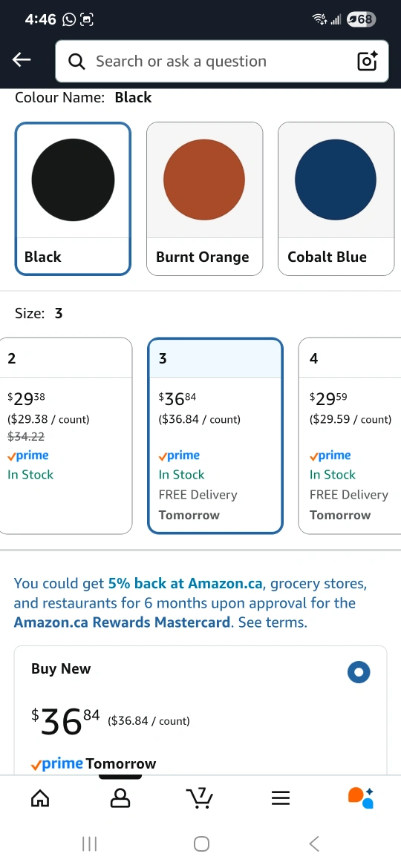Tap Android system home button

coord(201,844)
